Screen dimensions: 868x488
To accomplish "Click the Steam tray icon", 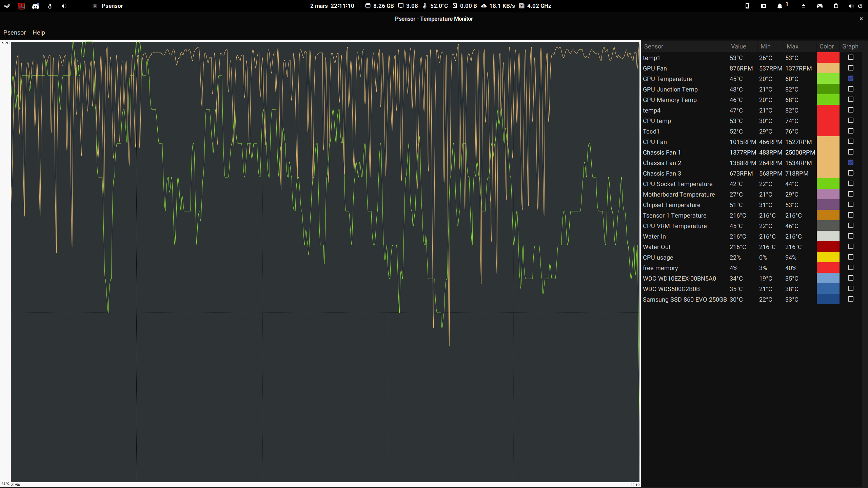I will (x=7, y=6).
